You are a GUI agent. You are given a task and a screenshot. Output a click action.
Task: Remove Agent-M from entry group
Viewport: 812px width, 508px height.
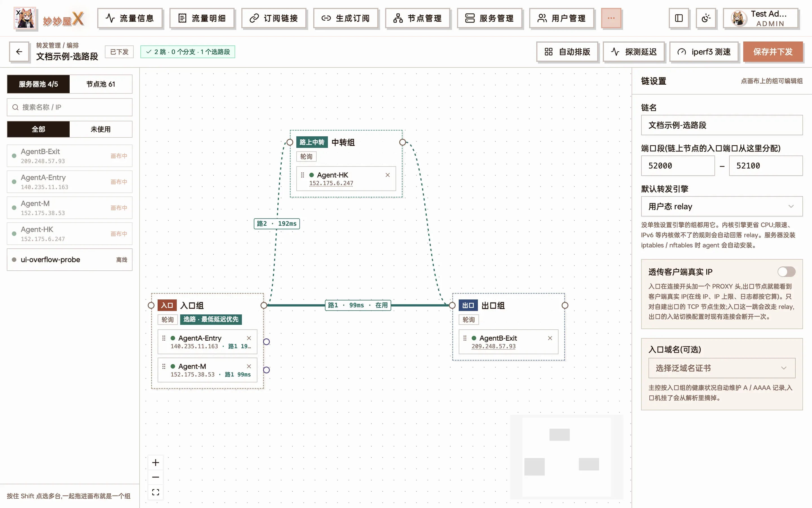tap(249, 366)
